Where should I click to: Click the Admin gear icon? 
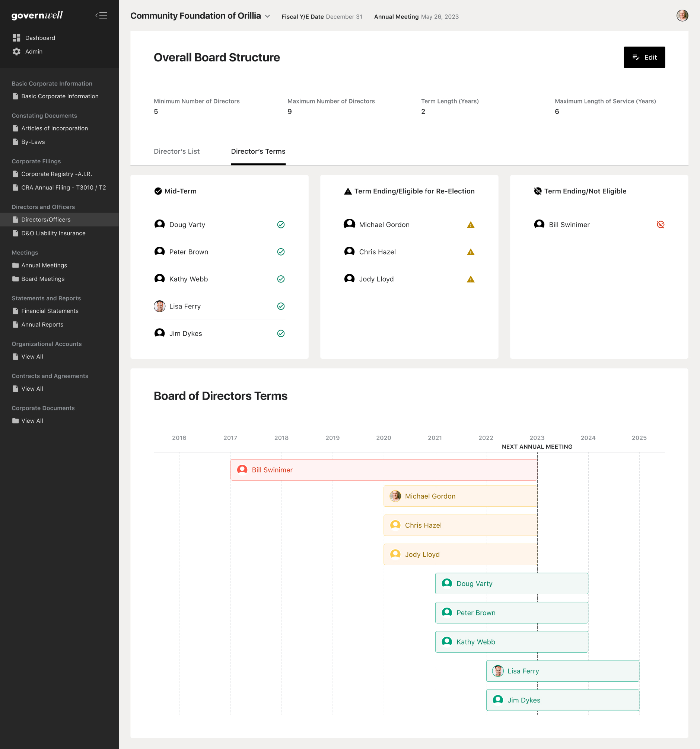coord(16,52)
